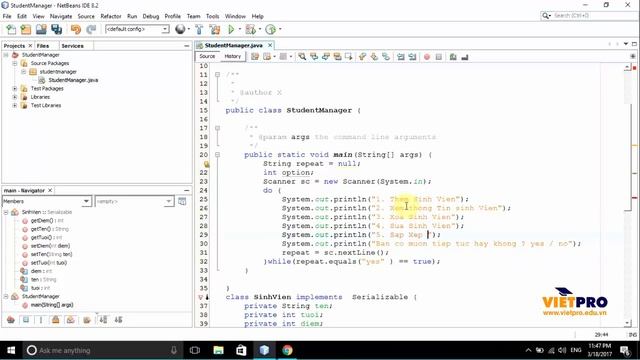Expand the Test Libraries tree node
The height and width of the screenshot is (360, 640).
(15, 105)
